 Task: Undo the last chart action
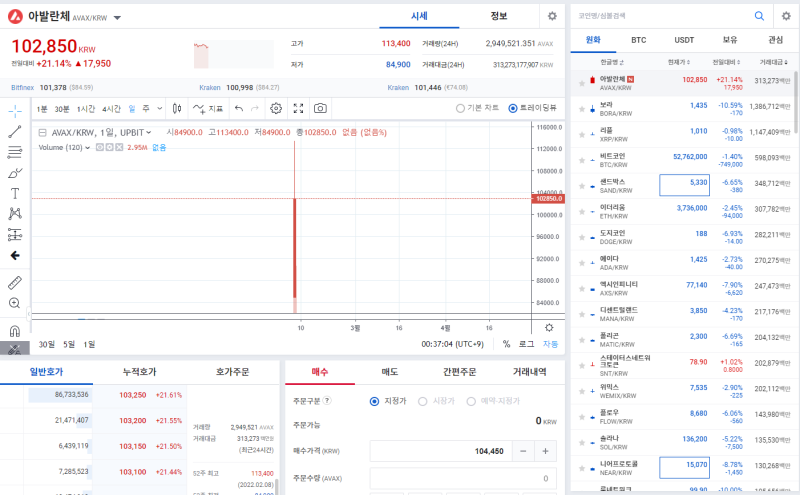coord(239,108)
